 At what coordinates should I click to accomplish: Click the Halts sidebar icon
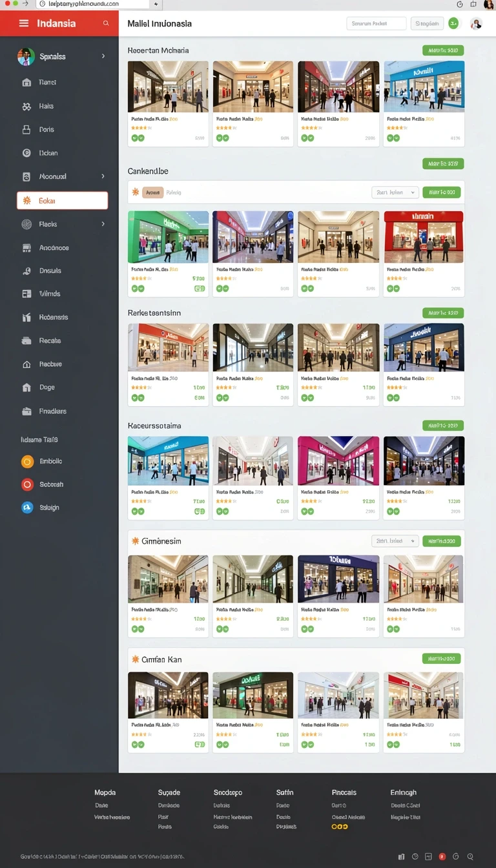(26, 106)
